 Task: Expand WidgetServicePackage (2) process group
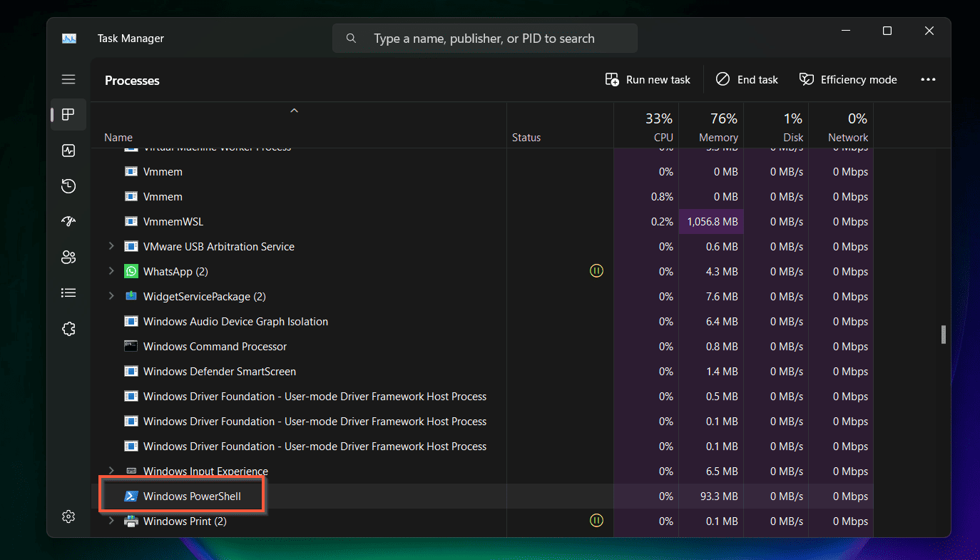(x=111, y=296)
